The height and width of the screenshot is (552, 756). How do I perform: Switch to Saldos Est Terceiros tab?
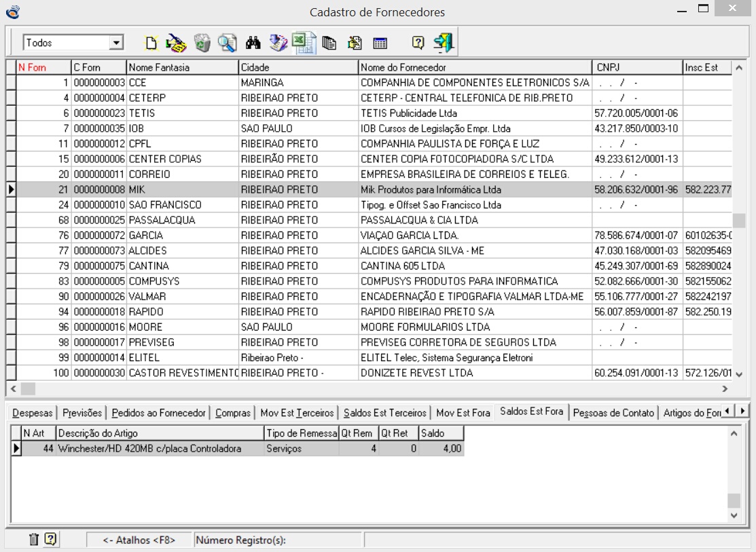pyautogui.click(x=384, y=413)
